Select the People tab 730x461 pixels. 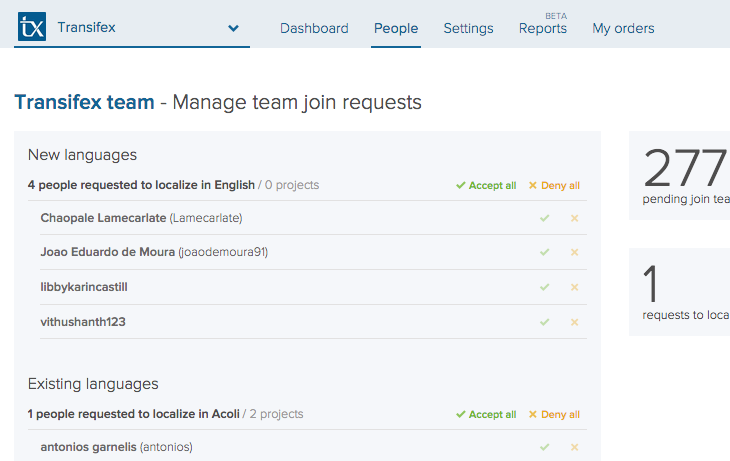[396, 28]
